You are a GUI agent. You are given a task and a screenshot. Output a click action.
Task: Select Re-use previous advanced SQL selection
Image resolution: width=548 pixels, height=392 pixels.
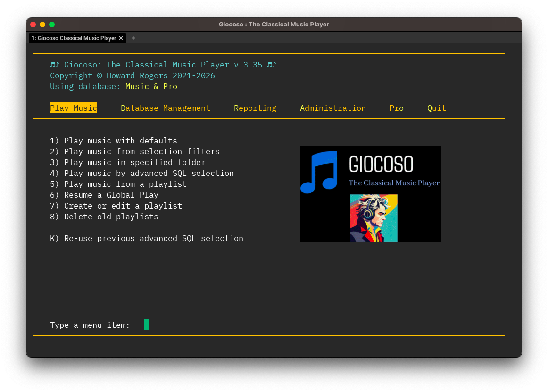[147, 238]
